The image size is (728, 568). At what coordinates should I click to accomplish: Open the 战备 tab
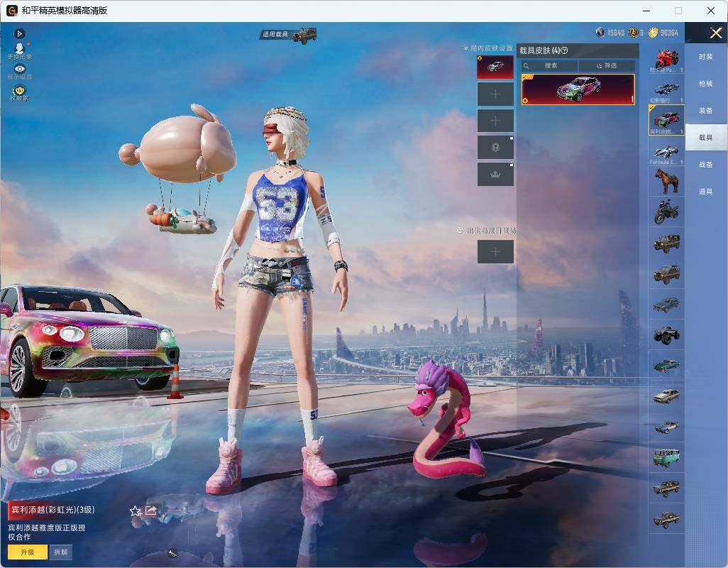(x=706, y=165)
